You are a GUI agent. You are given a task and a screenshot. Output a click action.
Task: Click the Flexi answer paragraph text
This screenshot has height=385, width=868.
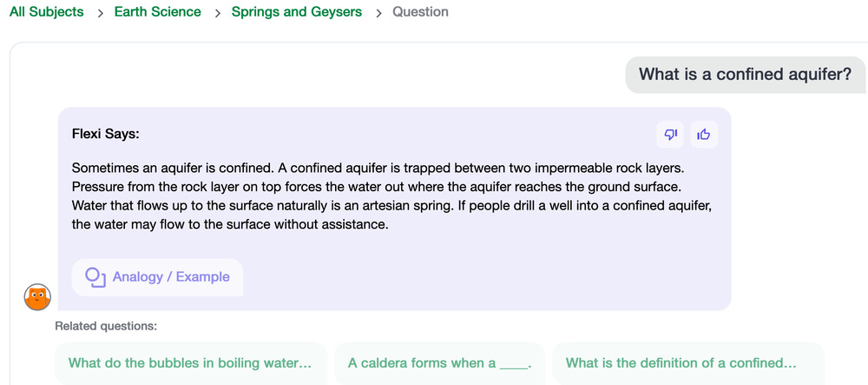coord(391,196)
